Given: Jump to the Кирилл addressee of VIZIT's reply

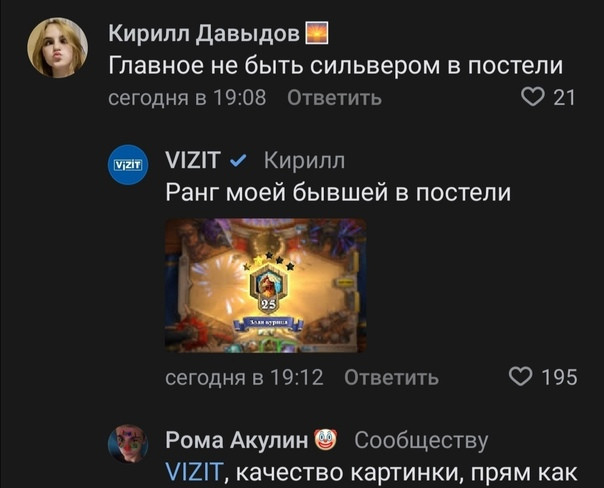Looking at the screenshot, I should click(x=304, y=160).
